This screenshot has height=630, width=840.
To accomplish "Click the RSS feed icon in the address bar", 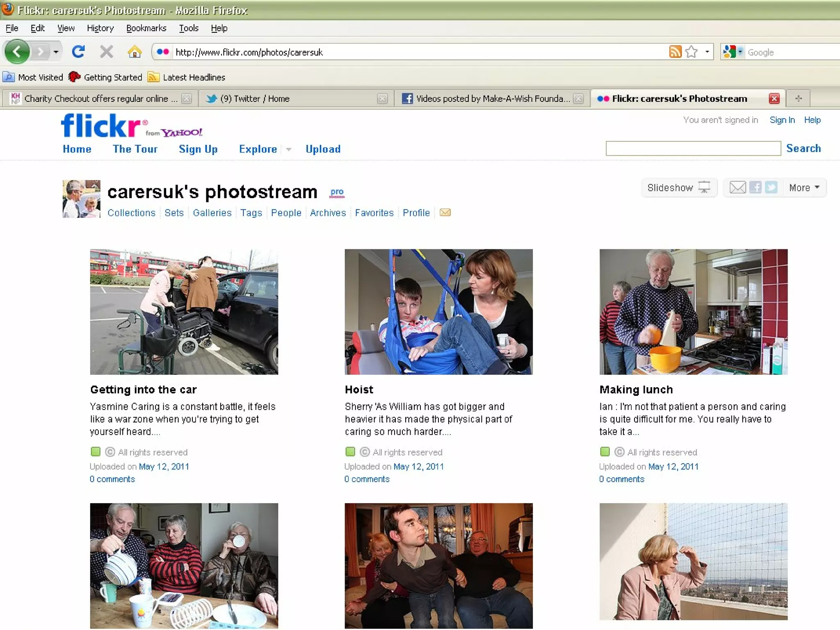I will [675, 52].
